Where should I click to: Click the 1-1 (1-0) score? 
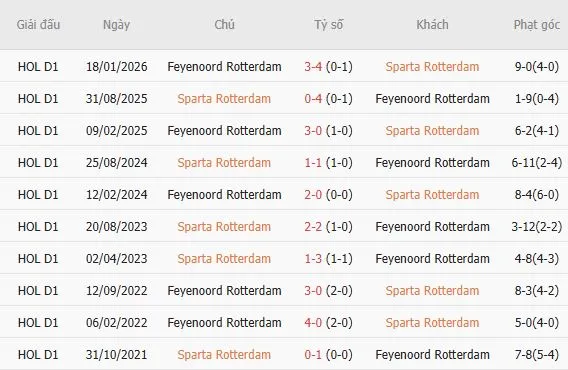329,163
